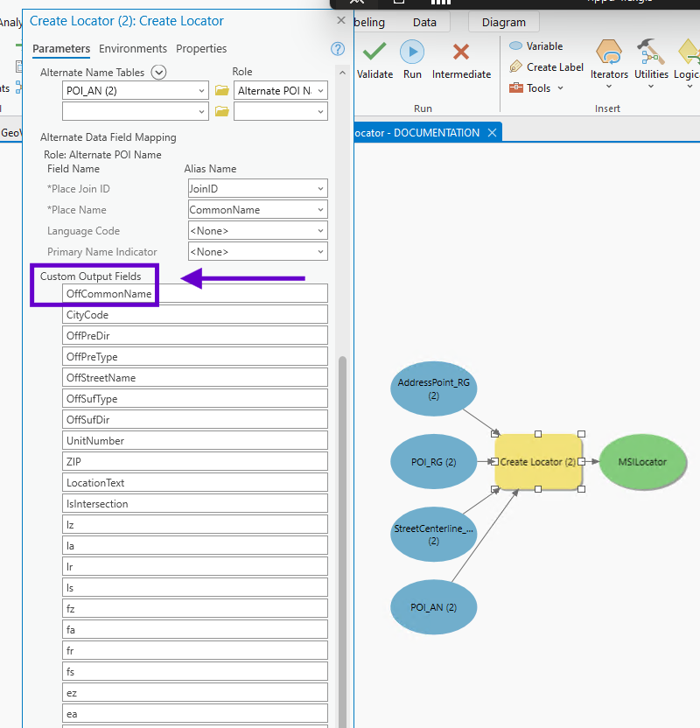700x728 pixels.
Task: Click the OffCommonName custom output field
Action: (x=195, y=293)
